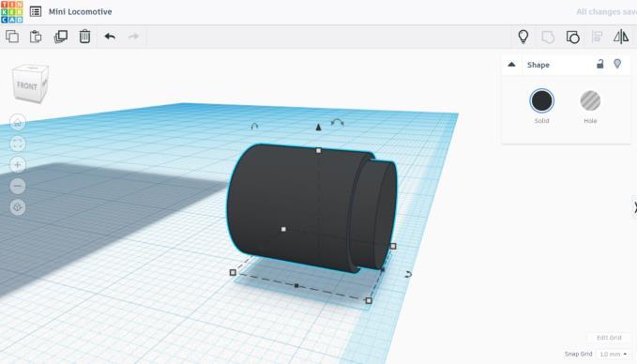The image size is (637, 364).
Task: Click the white handle on the cylinder body
Action: 283,229
